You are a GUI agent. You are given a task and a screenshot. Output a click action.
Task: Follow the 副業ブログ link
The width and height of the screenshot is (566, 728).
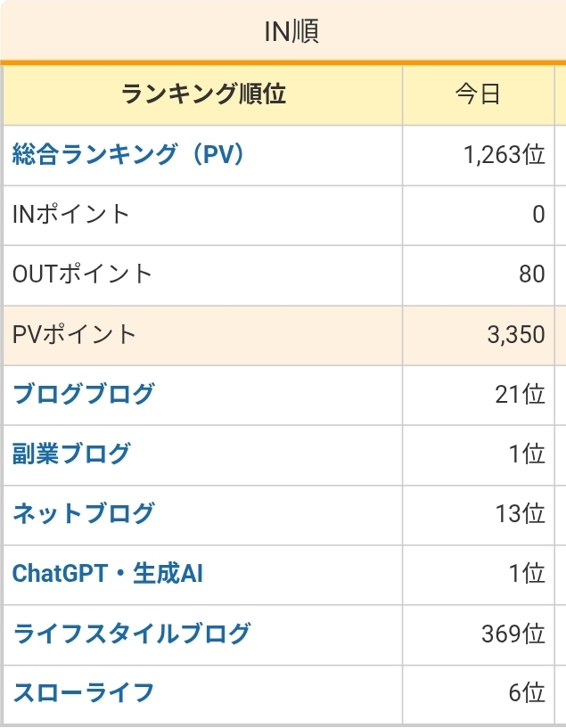(71, 454)
